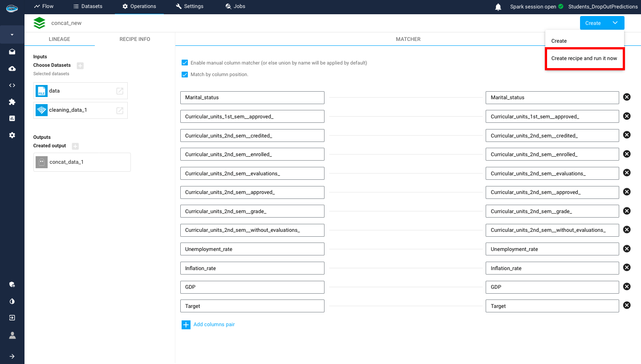This screenshot has width=641, height=364.
Task: Click the left Unemployment_rate column field
Action: coord(252,249)
